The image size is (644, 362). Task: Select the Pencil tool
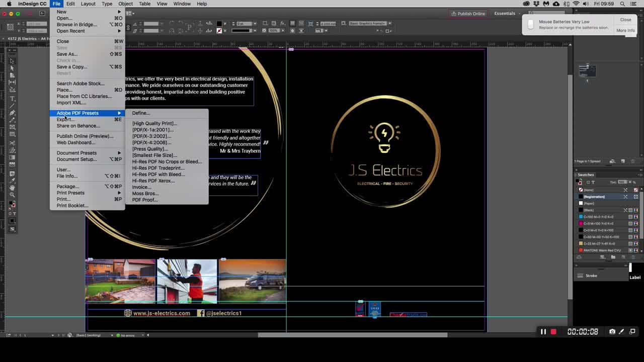[x=13, y=120]
